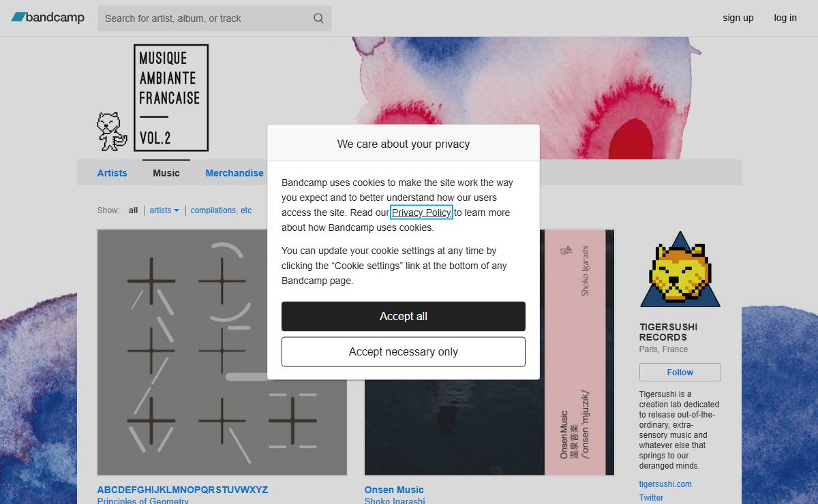
Task: Switch to the Artists tab
Action: click(x=112, y=173)
